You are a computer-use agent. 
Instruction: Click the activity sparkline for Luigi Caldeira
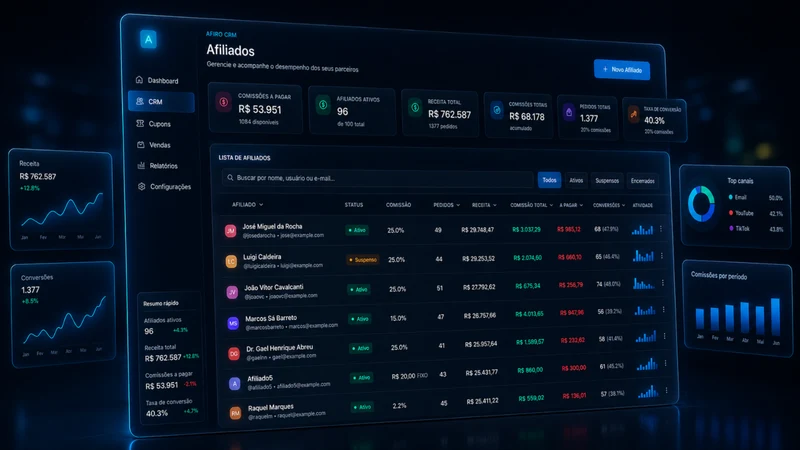643,256
